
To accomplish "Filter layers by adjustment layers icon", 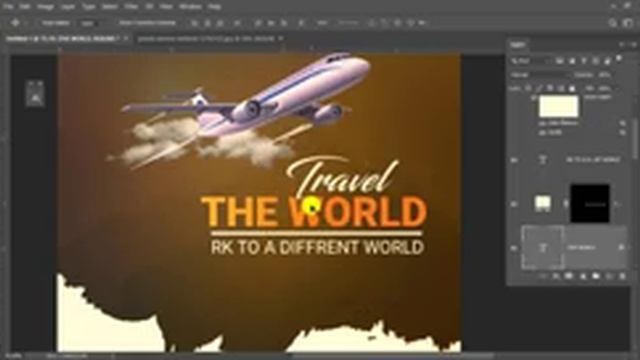I will coord(571,61).
